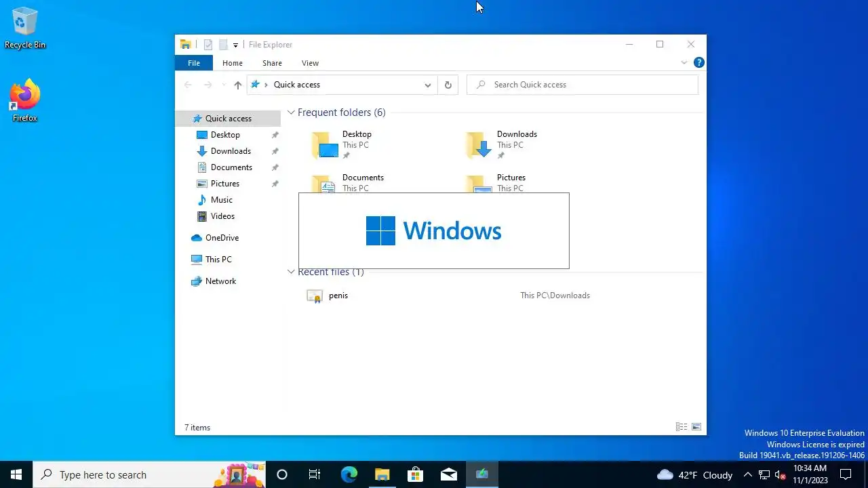Switch to details view layout
The width and height of the screenshot is (868, 488).
(682, 427)
